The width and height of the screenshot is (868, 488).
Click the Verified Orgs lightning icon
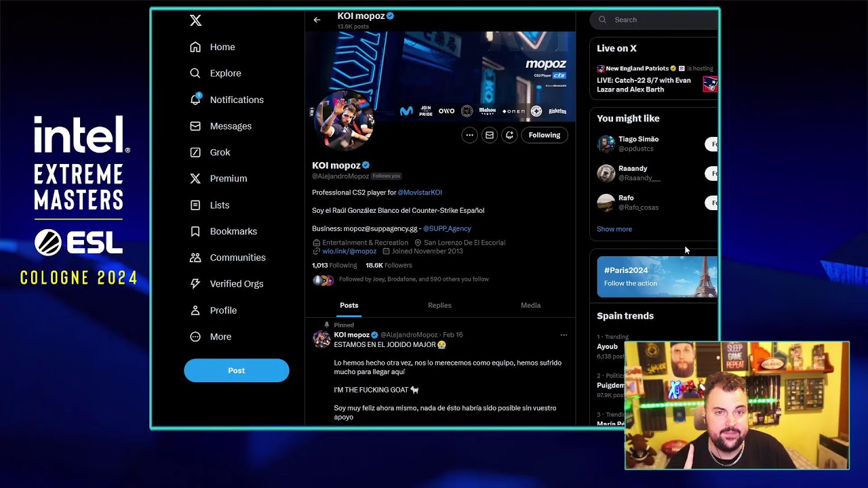point(195,284)
